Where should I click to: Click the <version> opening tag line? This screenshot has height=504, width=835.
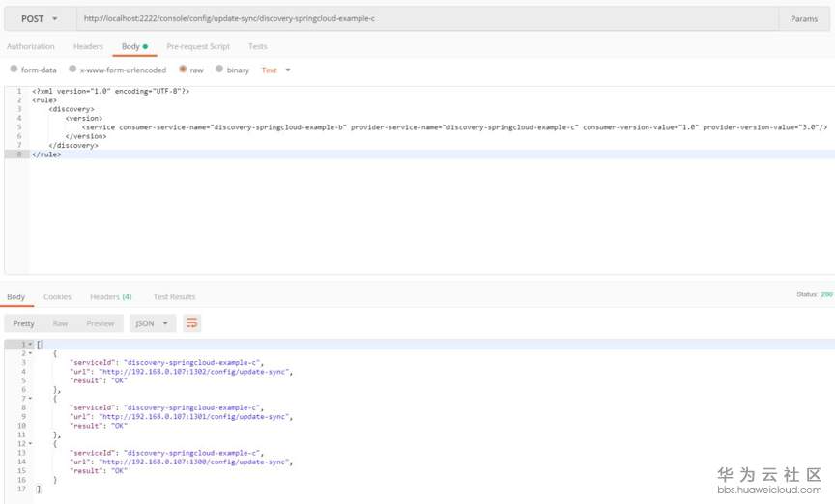[84, 118]
